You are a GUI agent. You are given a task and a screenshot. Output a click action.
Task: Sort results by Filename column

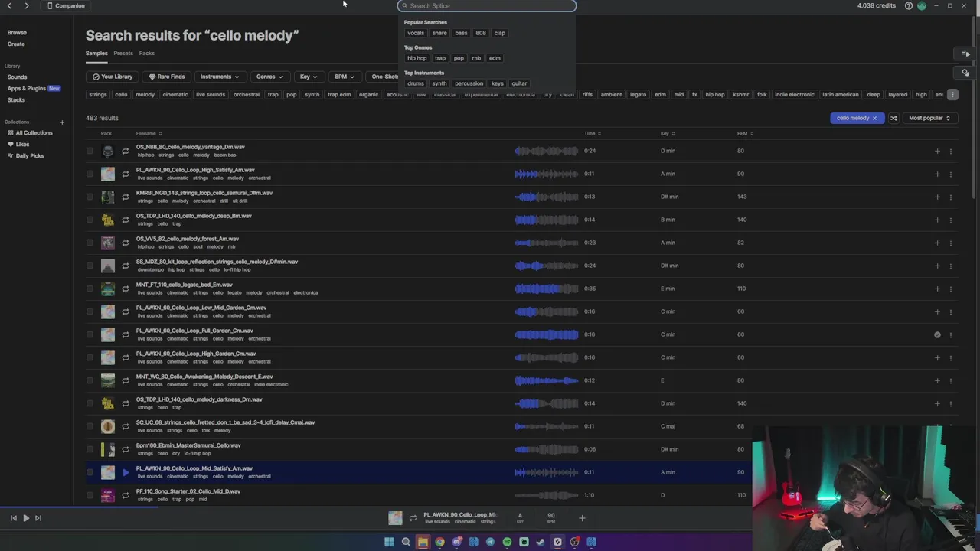(x=149, y=134)
